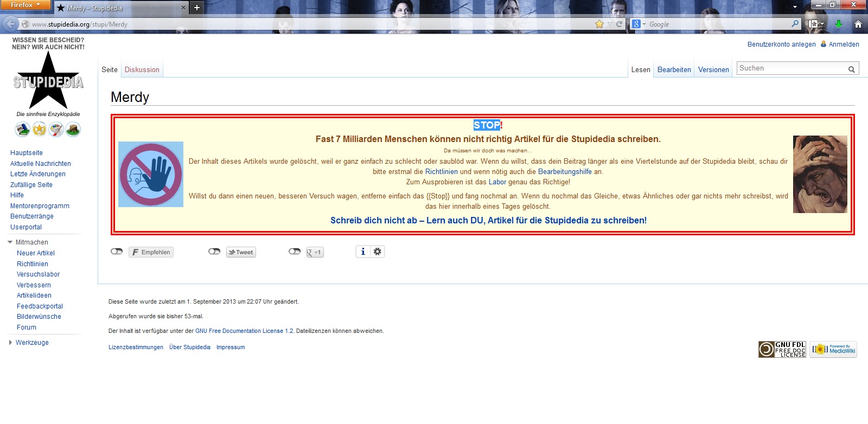Go to the Firefox home page icon

pos(858,24)
